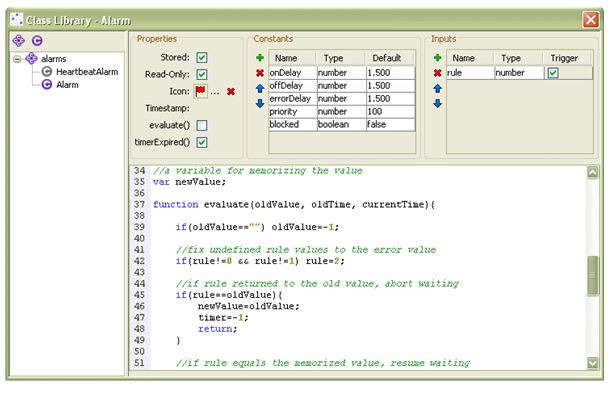Viewport: 616px width, 394px height.
Task: Click the Name column header in Constants
Action: [x=293, y=58]
